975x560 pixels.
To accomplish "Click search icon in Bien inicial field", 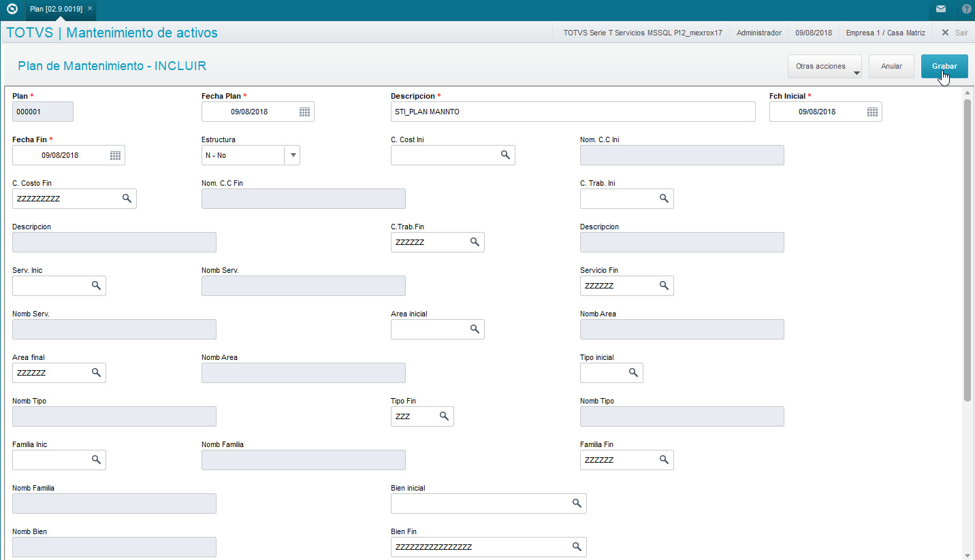I will 577,504.
